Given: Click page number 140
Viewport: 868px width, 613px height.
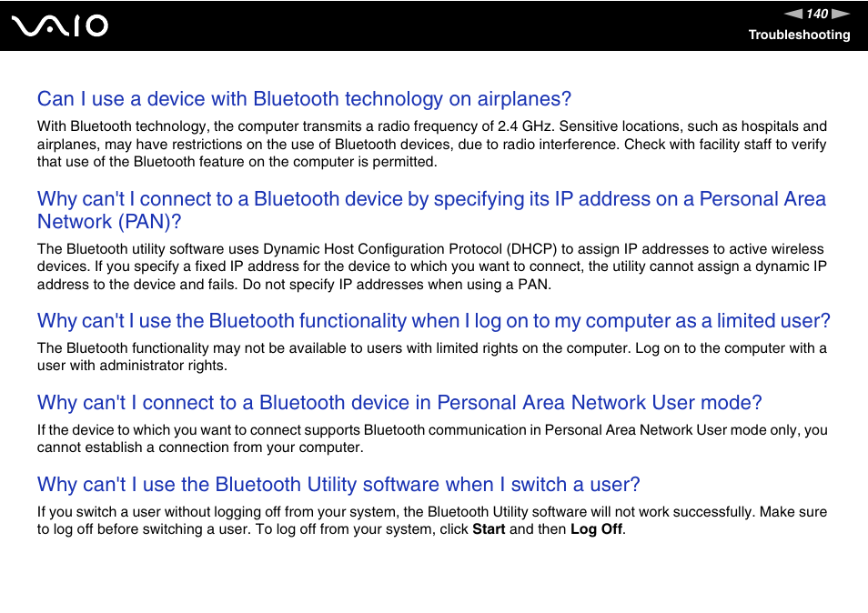Looking at the screenshot, I should (x=817, y=14).
